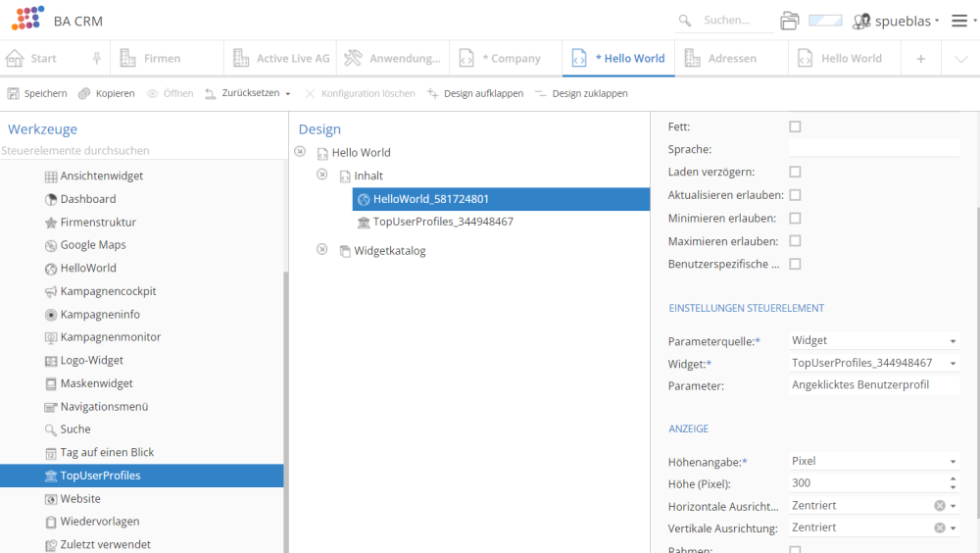The height and width of the screenshot is (553, 980).
Task: Enable the Fett checkbox
Action: click(x=795, y=126)
